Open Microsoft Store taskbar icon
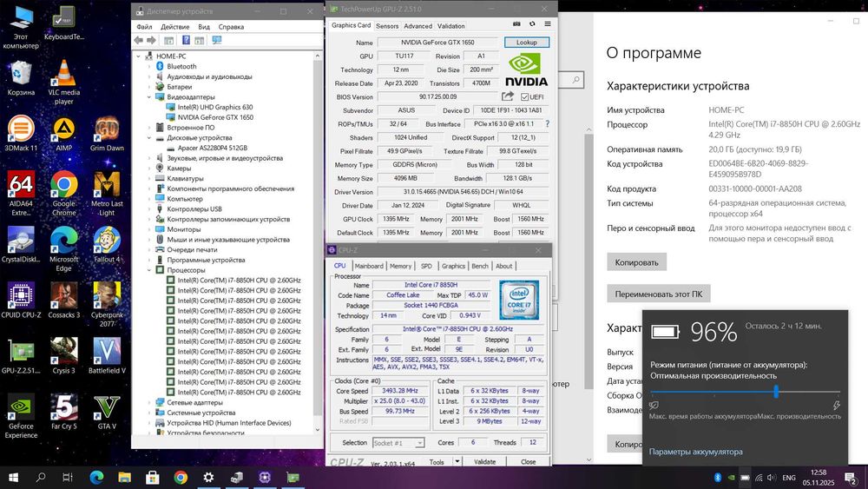Image resolution: width=868 pixels, height=489 pixels. click(x=153, y=477)
